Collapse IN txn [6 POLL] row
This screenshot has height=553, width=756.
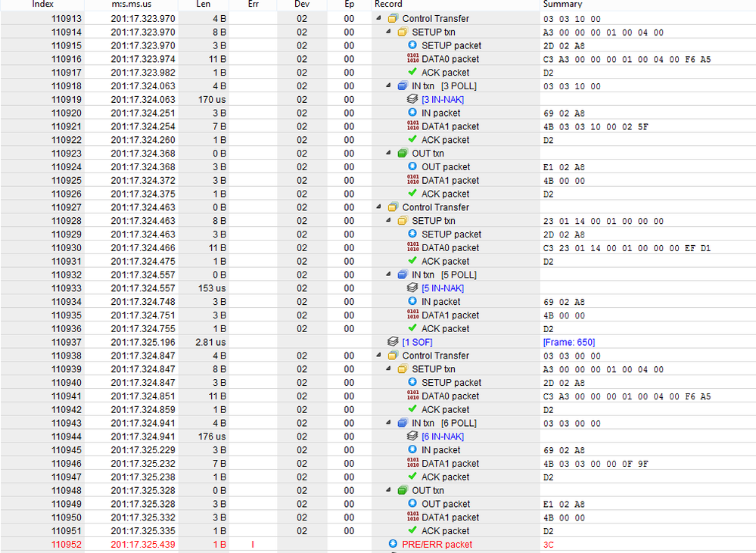click(388, 423)
